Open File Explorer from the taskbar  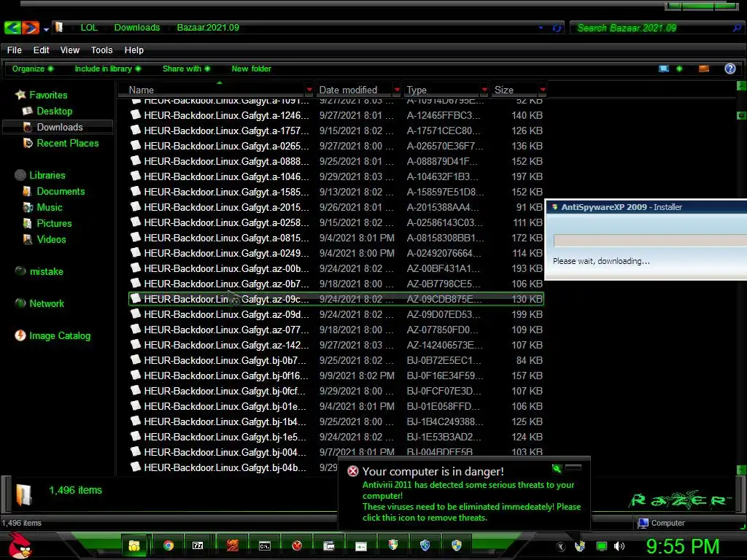coord(134,545)
